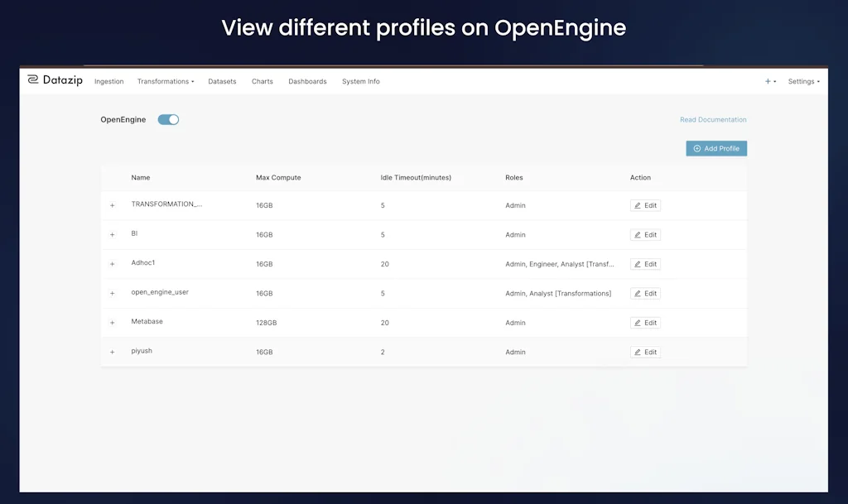Expand the Metabase profile row
848x504 pixels.
pyautogui.click(x=113, y=322)
